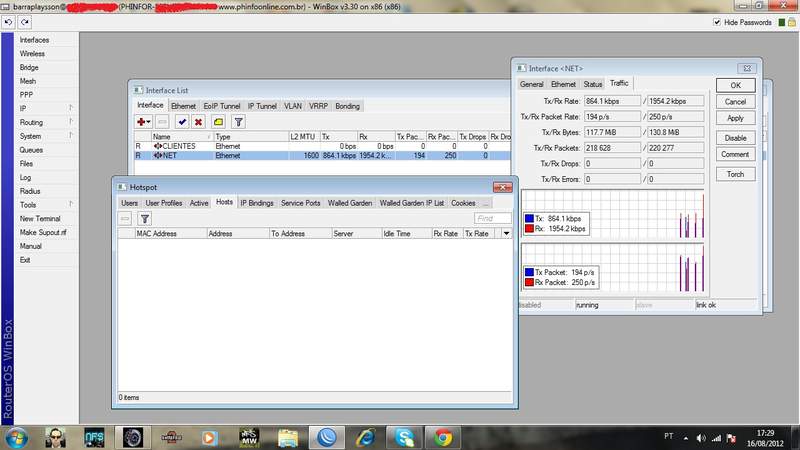Click the blue Tx Packet color swatch
This screenshot has height=450, width=800.
coord(530,272)
